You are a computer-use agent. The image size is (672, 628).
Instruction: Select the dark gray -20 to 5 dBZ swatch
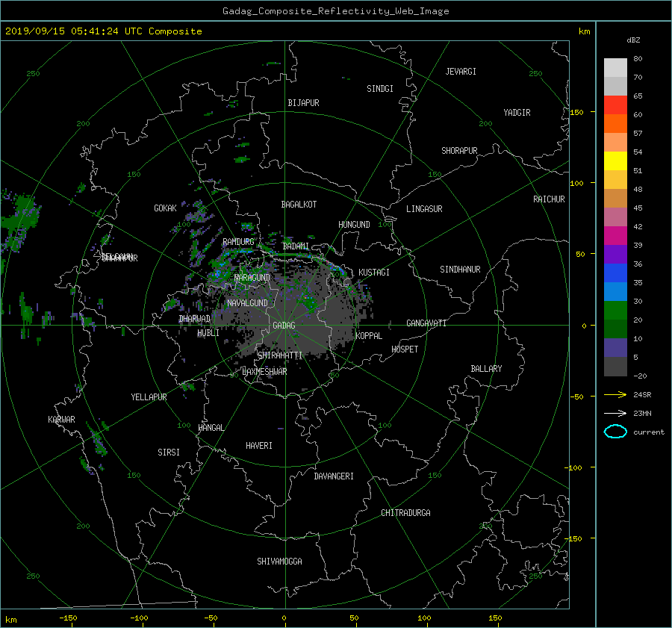pos(615,366)
